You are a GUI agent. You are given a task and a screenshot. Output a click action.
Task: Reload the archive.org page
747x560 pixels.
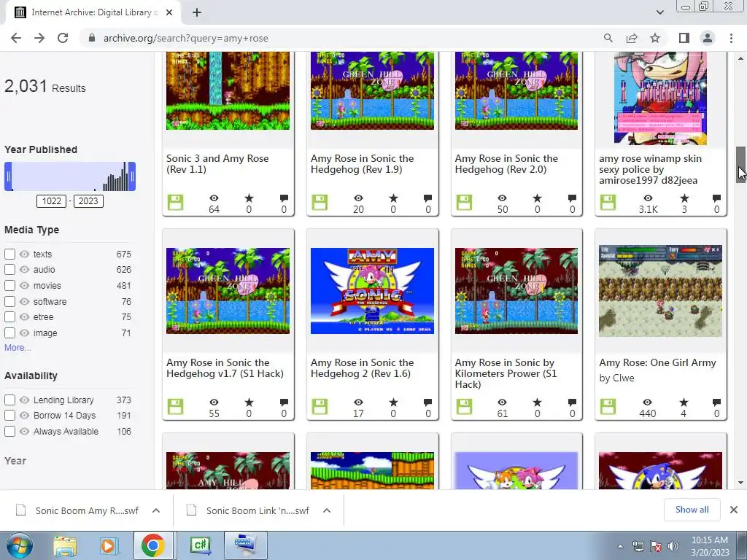click(x=63, y=38)
